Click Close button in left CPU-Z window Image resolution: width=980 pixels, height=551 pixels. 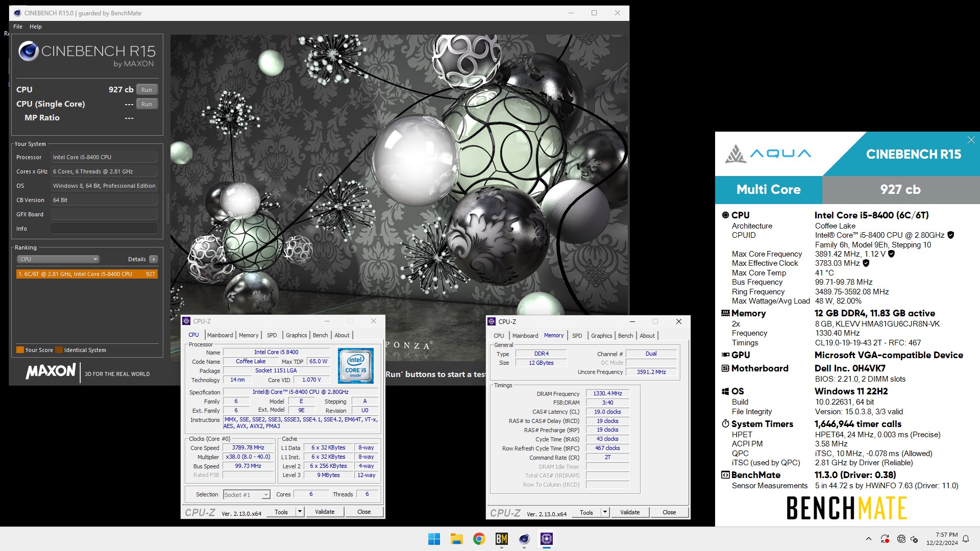364,512
